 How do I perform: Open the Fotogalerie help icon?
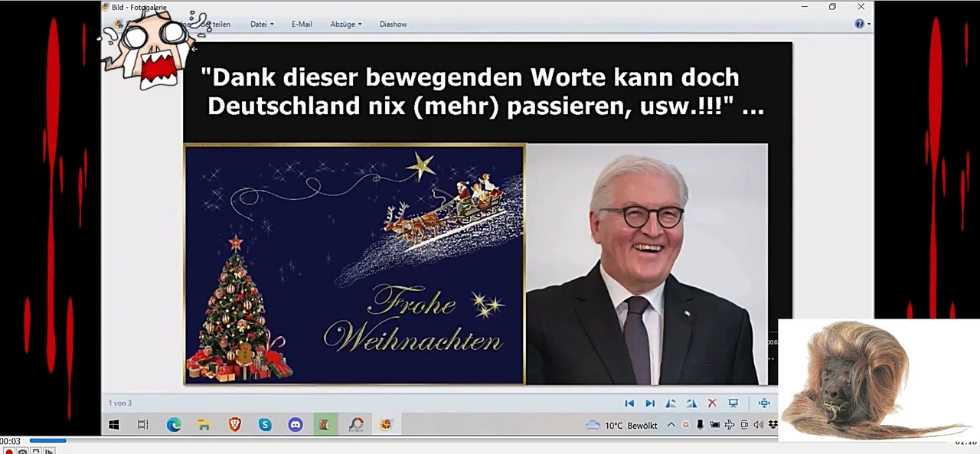tap(859, 24)
